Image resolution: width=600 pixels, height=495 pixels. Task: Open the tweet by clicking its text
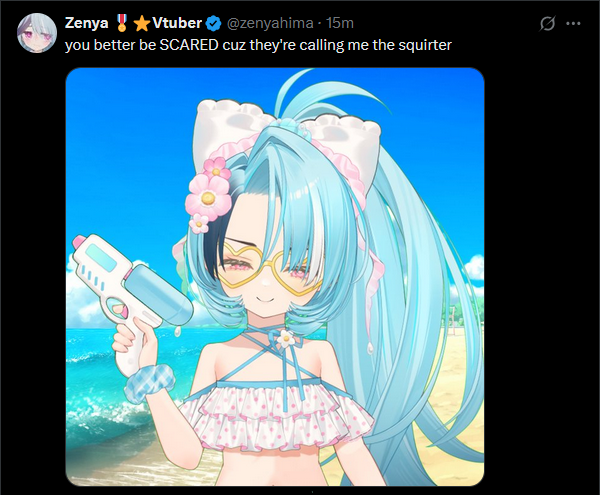pyautogui.click(x=258, y=45)
